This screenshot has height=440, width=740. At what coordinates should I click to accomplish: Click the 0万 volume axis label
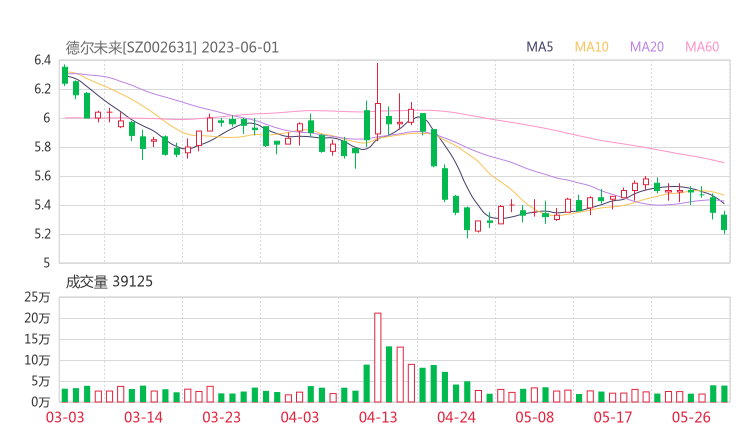(x=41, y=402)
